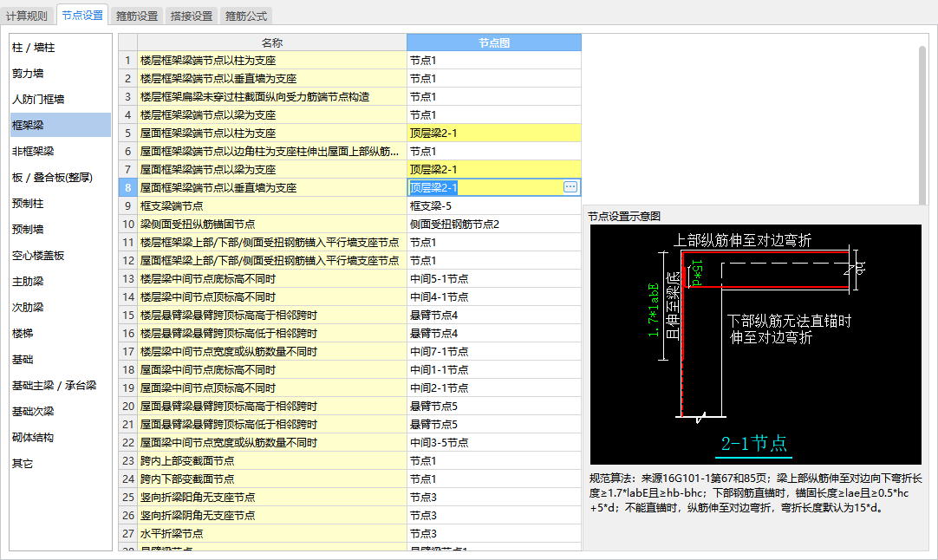Viewport: 938px width, 560px height.
Task: Click the vertical scrollbar of preview area
Action: 922,125
